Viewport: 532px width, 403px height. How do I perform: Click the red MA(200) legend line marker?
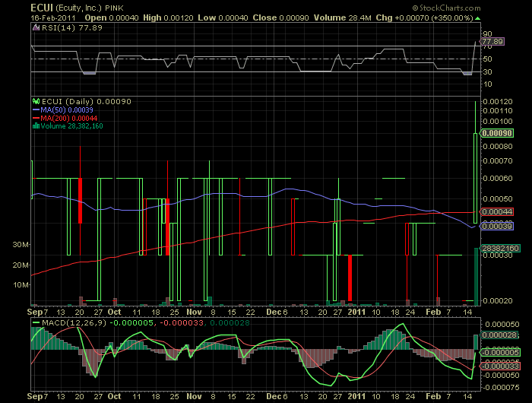[x=36, y=118]
